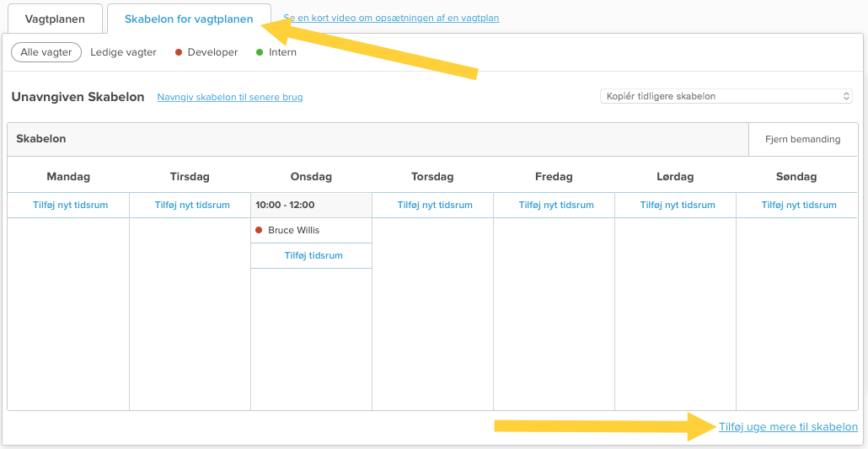
Task: Filter shifts by Intern role
Action: pyautogui.click(x=282, y=52)
